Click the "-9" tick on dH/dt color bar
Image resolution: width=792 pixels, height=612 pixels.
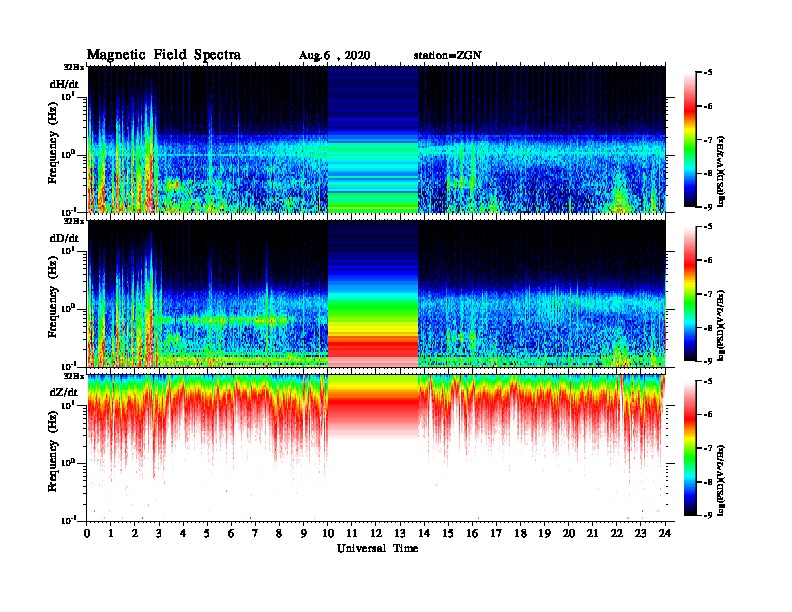coord(708,207)
